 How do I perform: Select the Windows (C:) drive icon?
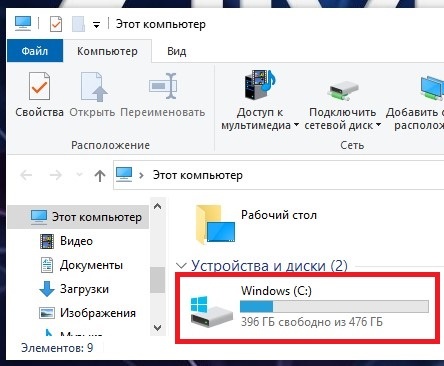(211, 311)
